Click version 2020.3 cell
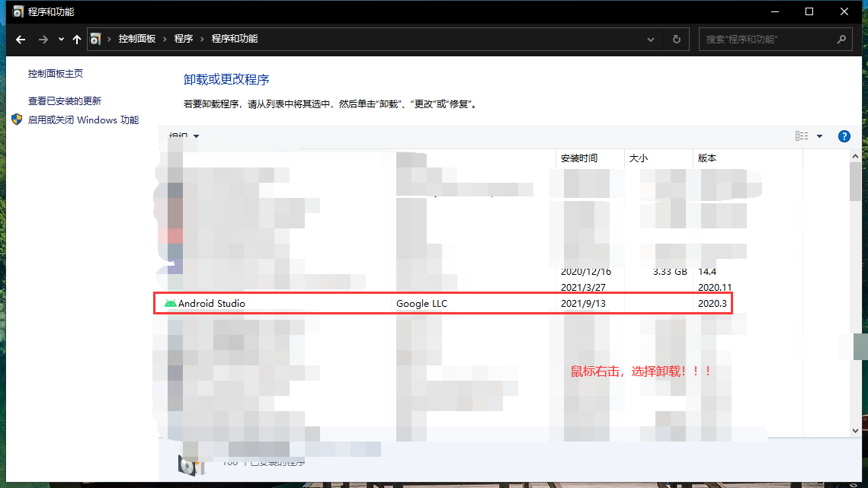This screenshot has width=868, height=488. click(713, 303)
